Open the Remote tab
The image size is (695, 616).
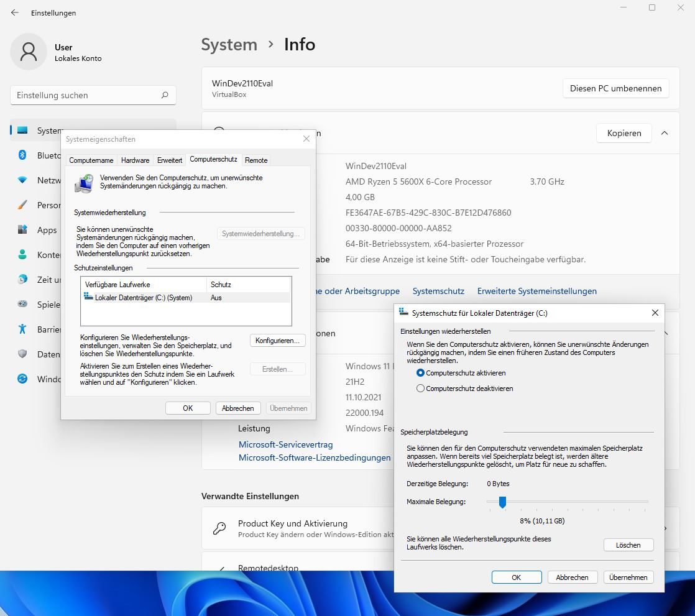point(256,160)
